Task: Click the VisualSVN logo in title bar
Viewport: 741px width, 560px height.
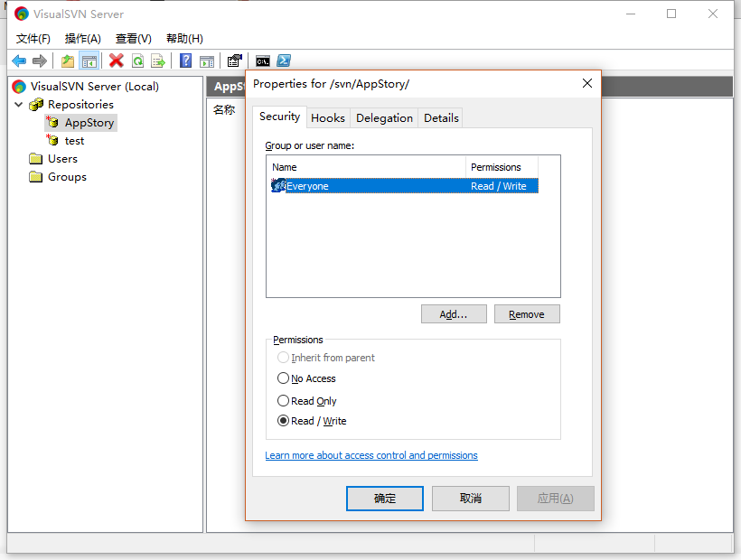Action: 22,14
